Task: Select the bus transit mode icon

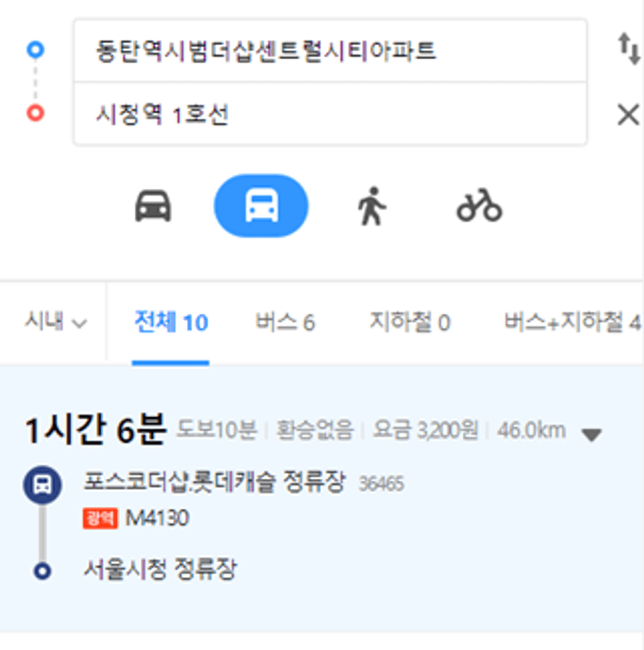Action: (x=261, y=206)
